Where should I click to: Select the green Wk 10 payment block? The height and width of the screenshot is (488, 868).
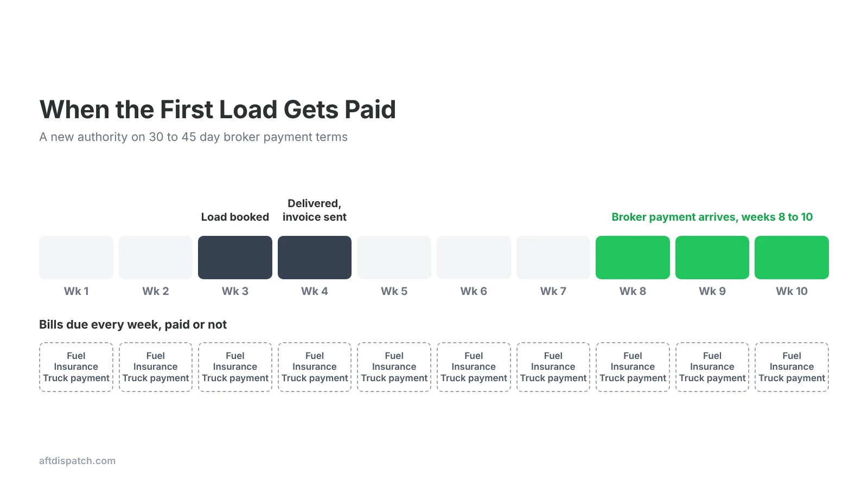(792, 258)
